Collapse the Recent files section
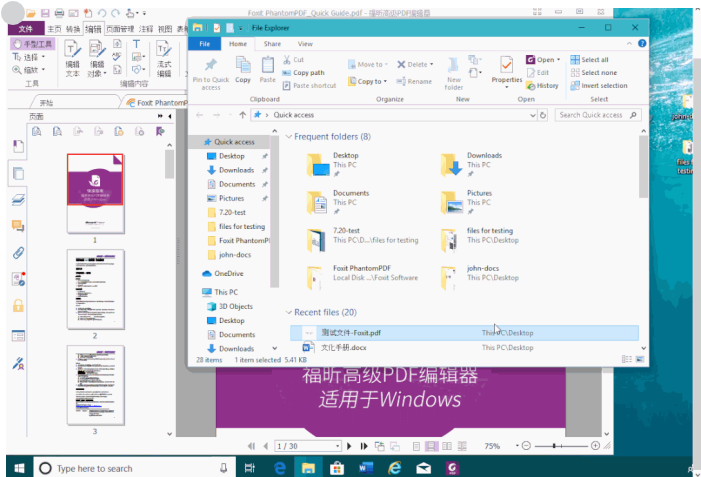This screenshot has width=701, height=477. [x=289, y=312]
